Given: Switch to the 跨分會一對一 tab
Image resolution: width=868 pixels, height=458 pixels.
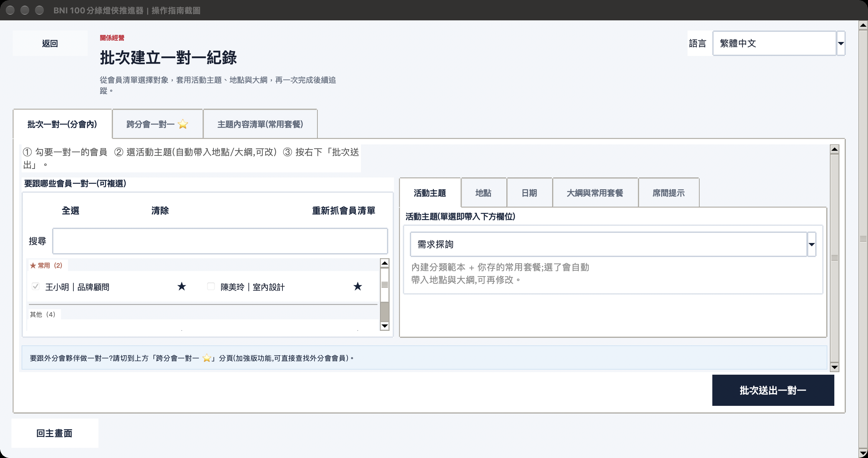Looking at the screenshot, I should coord(157,124).
